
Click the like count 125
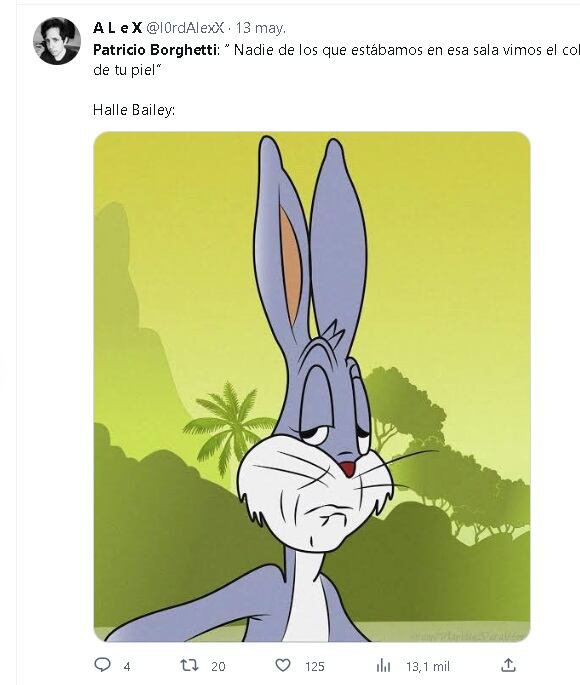[314, 666]
